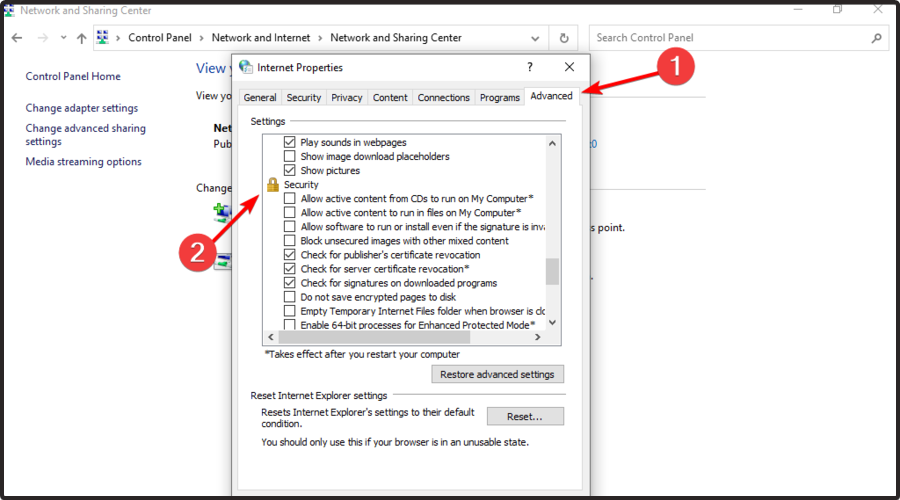The image size is (900, 500).
Task: Enable Allow active content from CDs
Action: 290,198
